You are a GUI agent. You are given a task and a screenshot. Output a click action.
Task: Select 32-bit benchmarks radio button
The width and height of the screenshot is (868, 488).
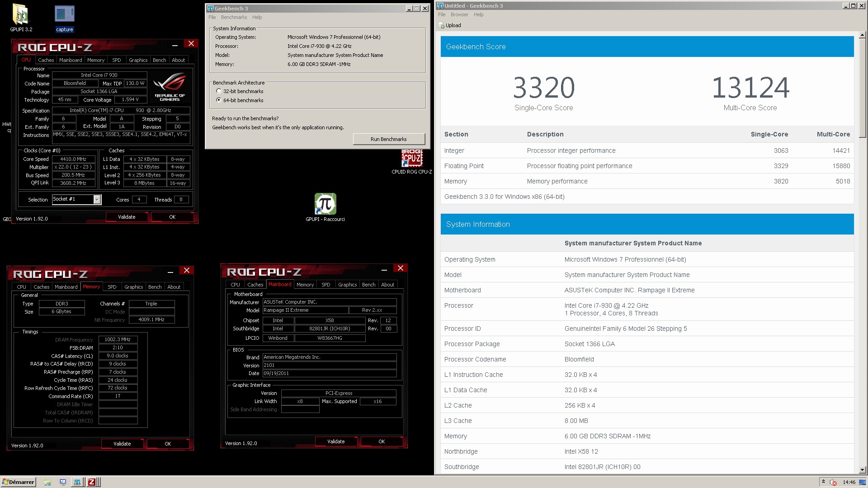(219, 91)
